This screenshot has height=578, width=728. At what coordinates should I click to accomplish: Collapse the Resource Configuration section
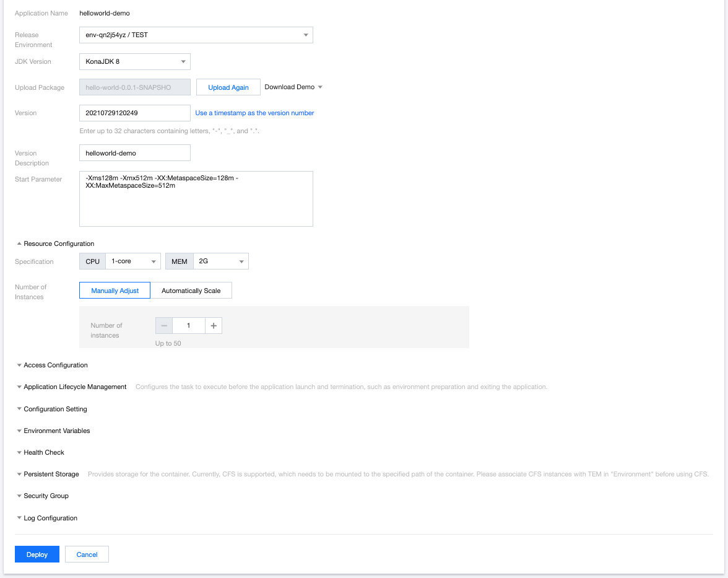click(x=55, y=243)
